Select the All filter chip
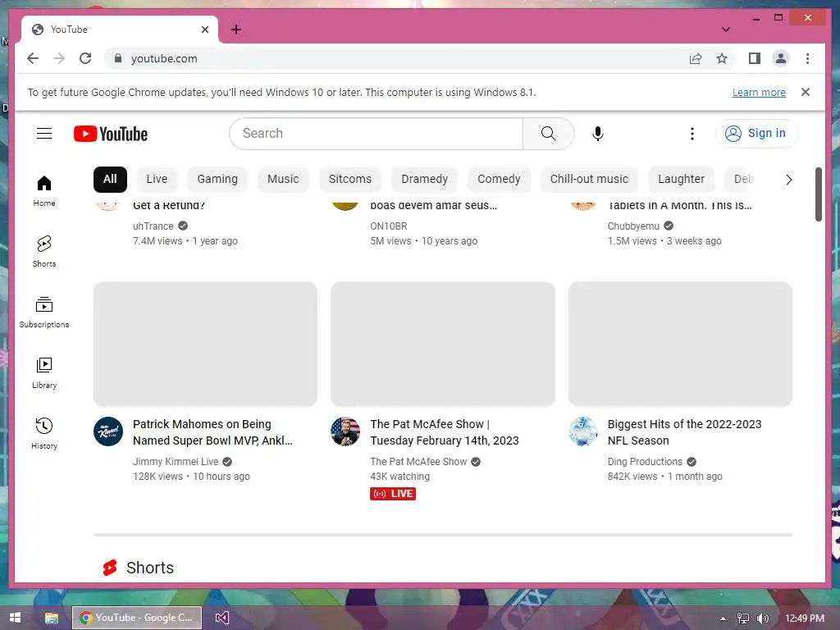Image resolution: width=840 pixels, height=630 pixels. point(110,179)
